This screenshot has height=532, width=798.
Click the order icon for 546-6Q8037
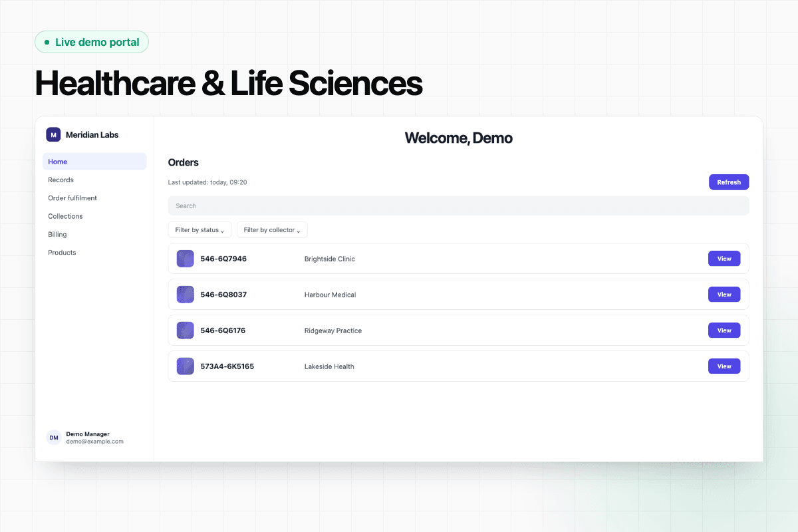coord(186,295)
